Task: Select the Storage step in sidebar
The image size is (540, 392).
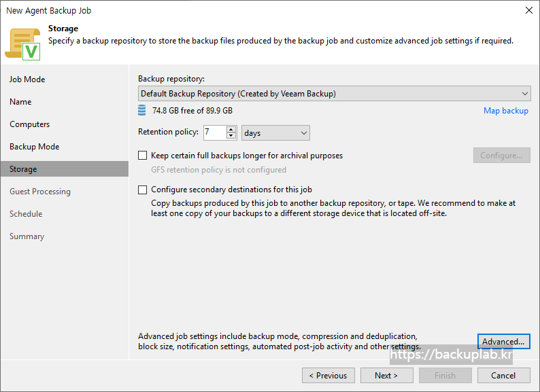Action: 65,169
